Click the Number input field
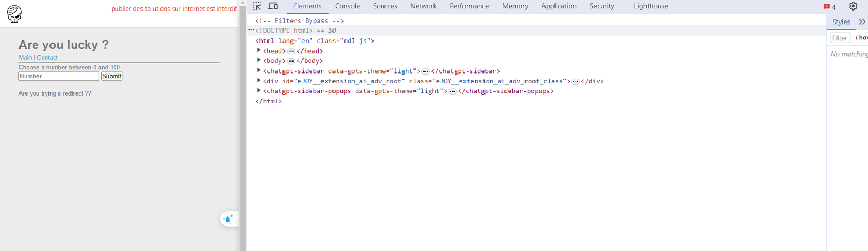 [59, 76]
